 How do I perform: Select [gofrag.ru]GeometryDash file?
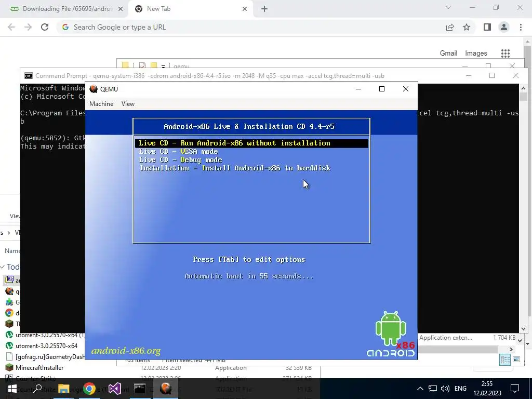(x=45, y=356)
